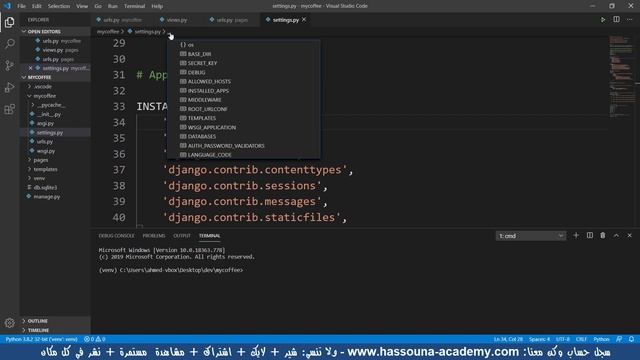Click the Python interpreter selector in status bar
Image resolution: width=640 pixels, height=360 pixels.
point(42,339)
